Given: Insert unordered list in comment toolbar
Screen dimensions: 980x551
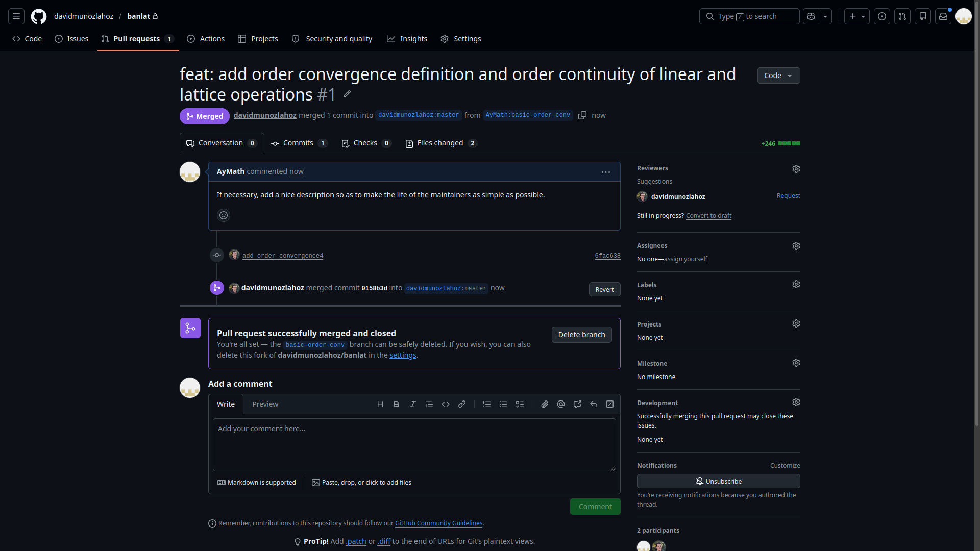Looking at the screenshot, I should [503, 404].
